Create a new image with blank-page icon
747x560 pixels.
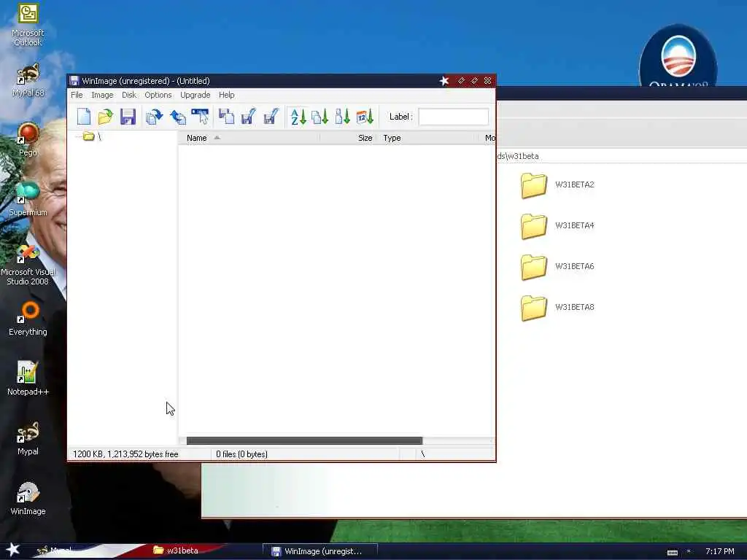point(84,117)
